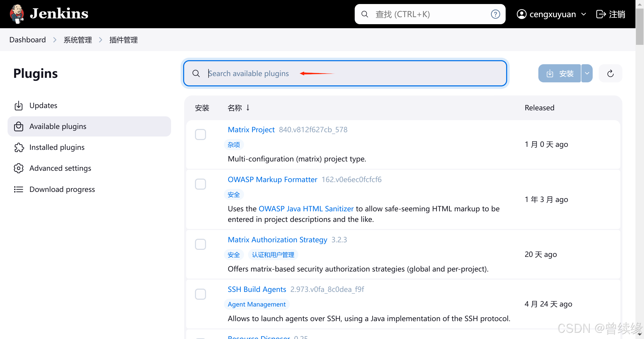Check the OWASP Markup Formatter checkbox
This screenshot has height=339, width=644.
click(x=200, y=184)
